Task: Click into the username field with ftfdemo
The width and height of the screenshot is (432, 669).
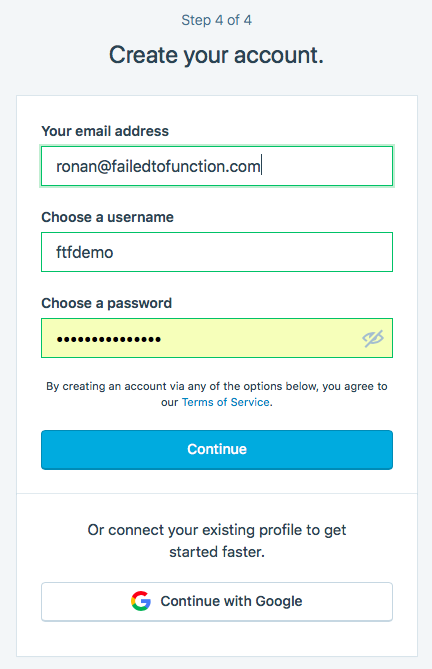Action: 217,252
